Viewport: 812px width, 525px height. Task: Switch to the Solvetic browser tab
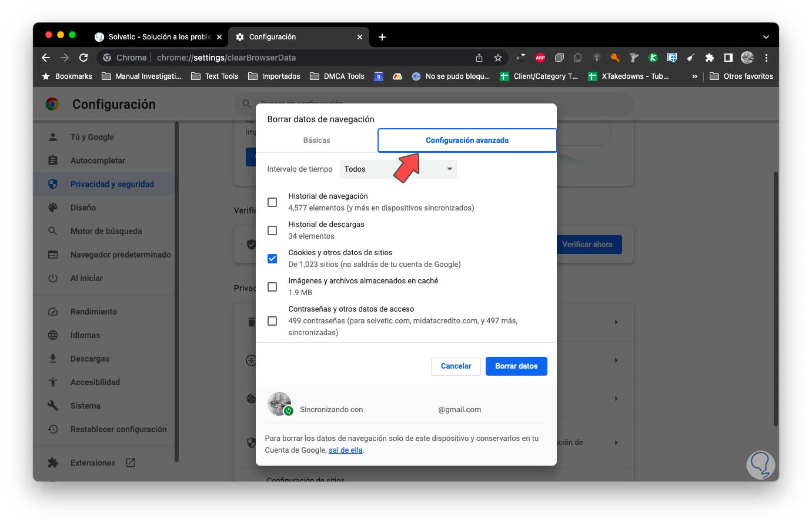coord(159,37)
